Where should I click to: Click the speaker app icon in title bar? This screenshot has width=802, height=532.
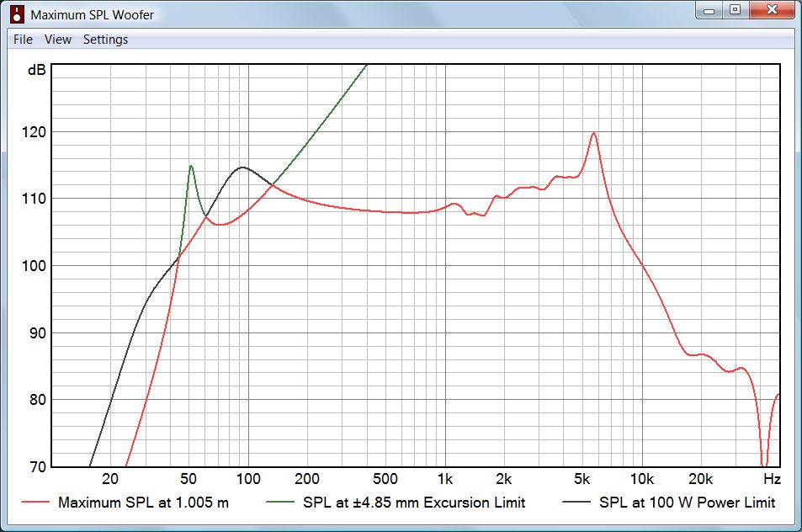point(18,14)
